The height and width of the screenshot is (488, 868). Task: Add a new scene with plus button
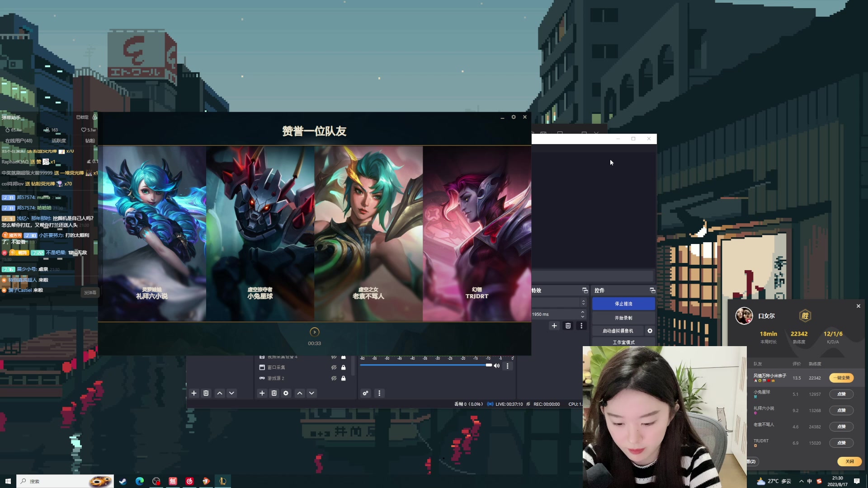click(194, 393)
